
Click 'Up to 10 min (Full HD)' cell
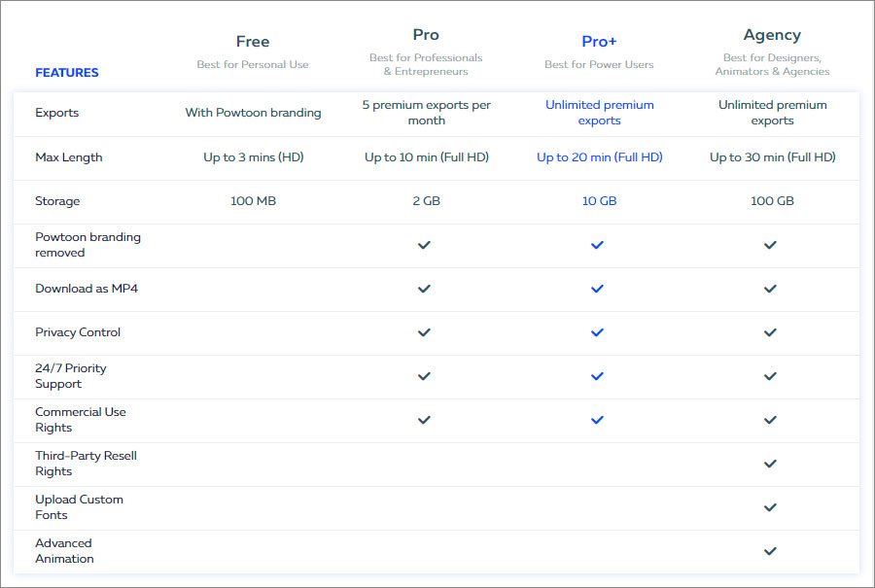pos(427,157)
